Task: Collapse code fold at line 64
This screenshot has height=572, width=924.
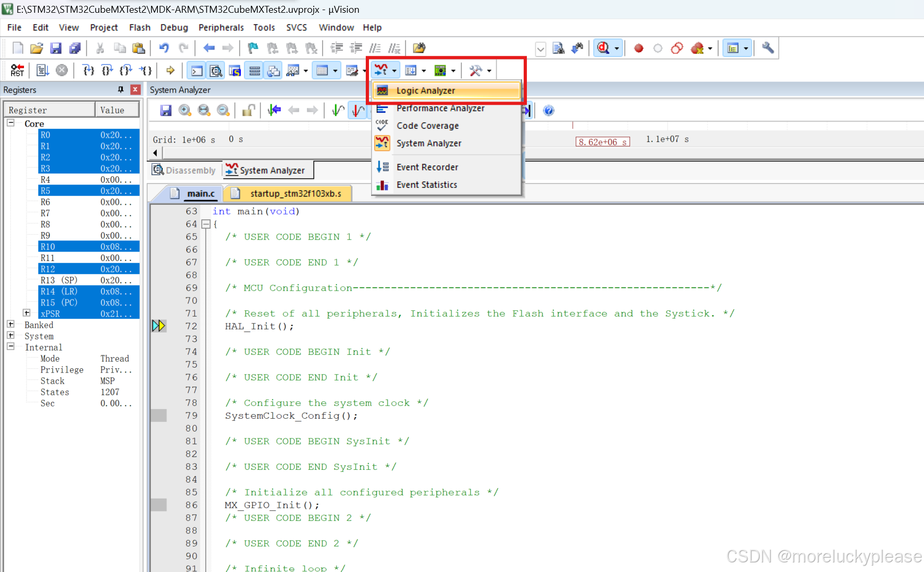Action: click(x=206, y=224)
